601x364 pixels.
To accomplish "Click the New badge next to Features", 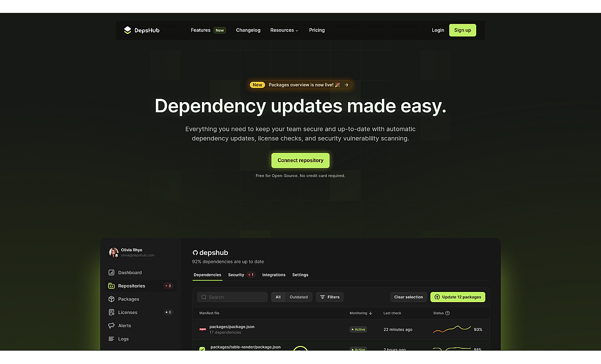I will point(220,30).
